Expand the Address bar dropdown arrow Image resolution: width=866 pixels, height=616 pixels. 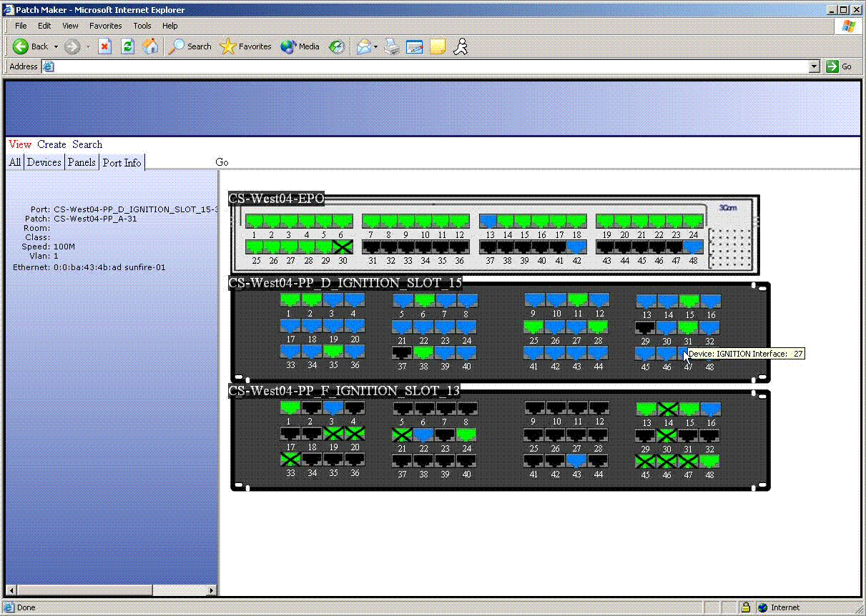[x=814, y=66]
